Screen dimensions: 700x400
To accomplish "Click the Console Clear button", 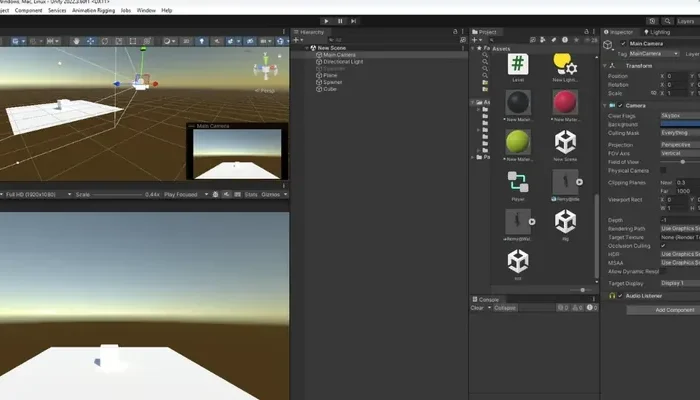I will tap(477, 308).
